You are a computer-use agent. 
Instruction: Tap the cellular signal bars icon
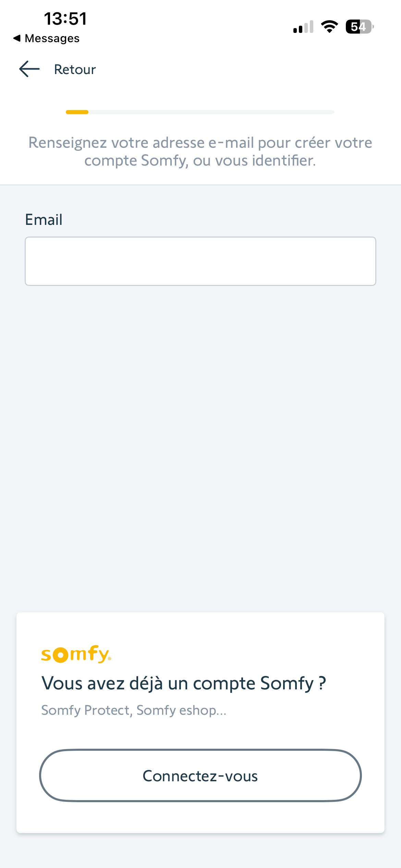tap(303, 27)
